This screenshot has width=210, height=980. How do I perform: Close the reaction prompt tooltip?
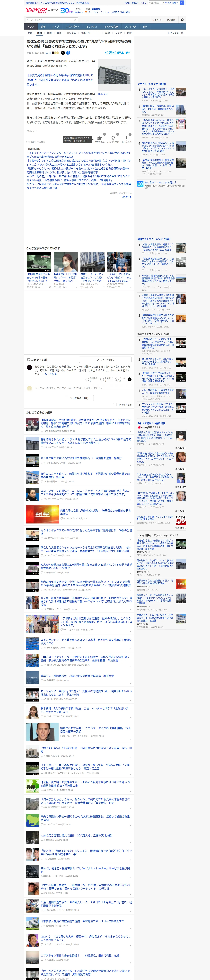coord(91,138)
